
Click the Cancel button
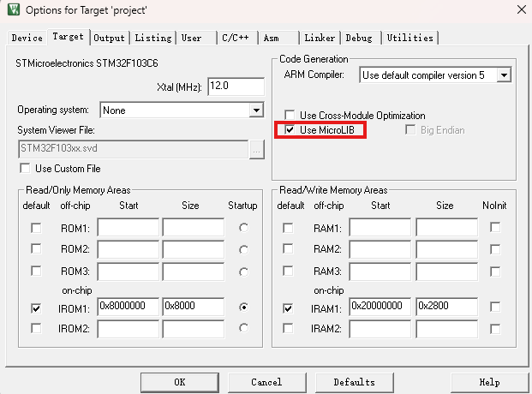266,383
